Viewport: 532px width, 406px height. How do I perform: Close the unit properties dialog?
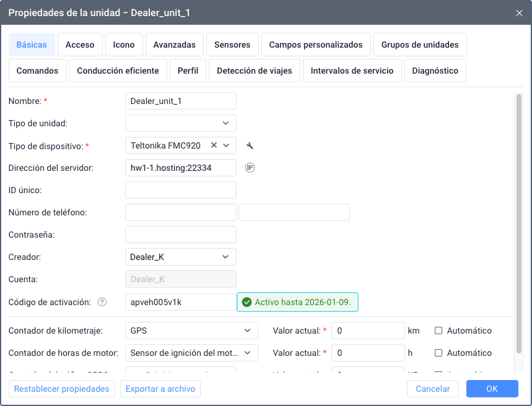click(x=519, y=12)
